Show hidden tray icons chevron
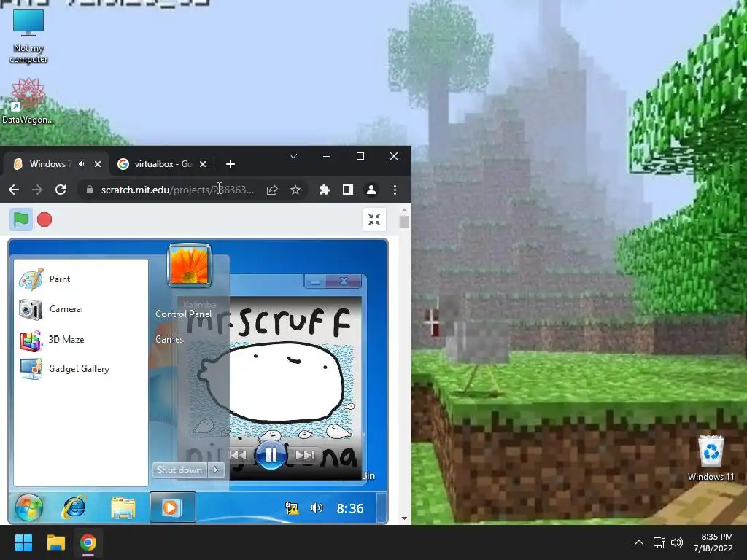This screenshot has width=747, height=560. (x=639, y=542)
